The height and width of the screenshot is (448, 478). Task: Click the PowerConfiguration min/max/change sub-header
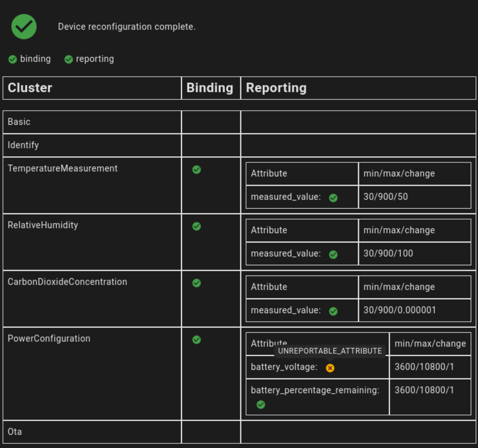point(430,343)
